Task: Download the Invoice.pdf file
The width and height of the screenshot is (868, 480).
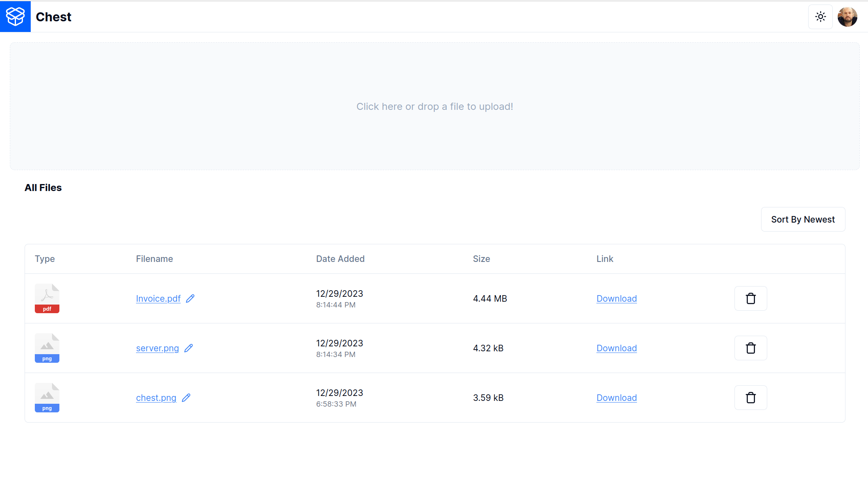Action: point(616,298)
